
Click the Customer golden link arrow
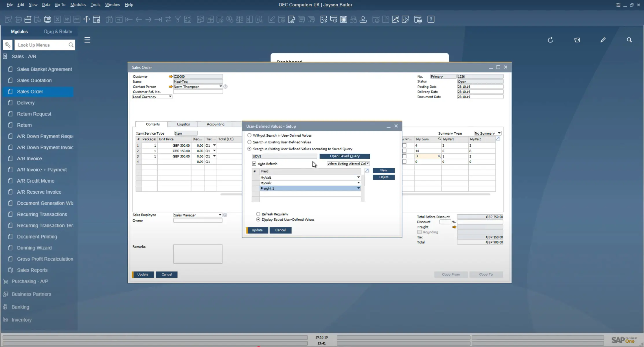(x=170, y=77)
